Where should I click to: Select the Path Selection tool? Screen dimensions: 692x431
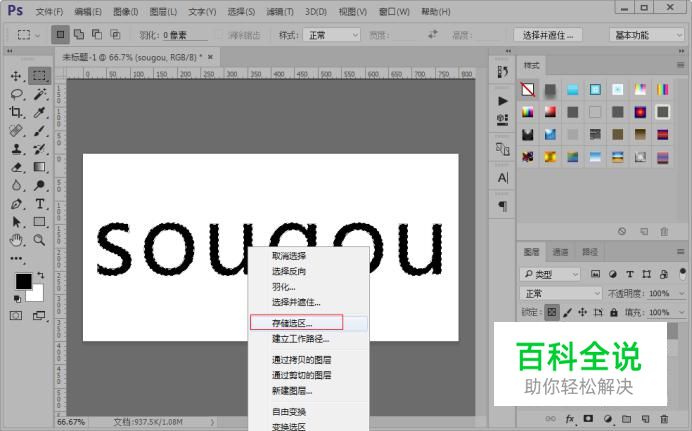click(16, 221)
